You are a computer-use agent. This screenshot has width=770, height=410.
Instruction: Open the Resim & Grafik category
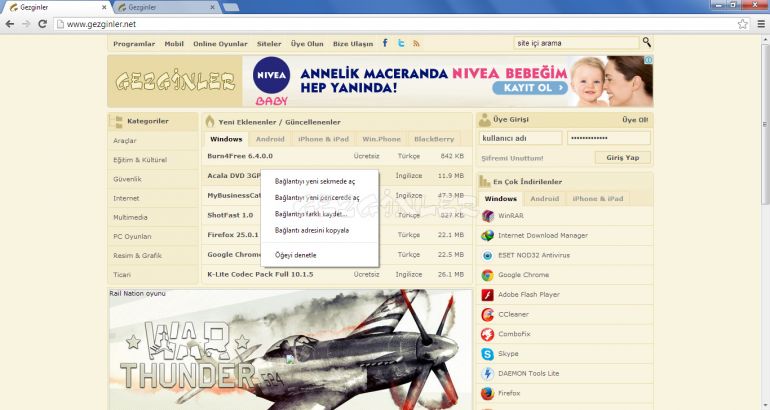click(137, 255)
